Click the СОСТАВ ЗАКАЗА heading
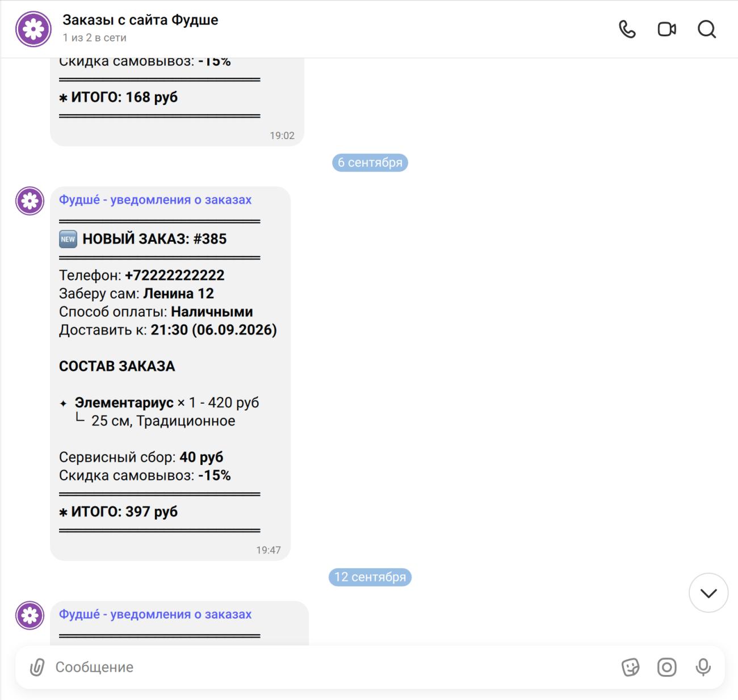 [117, 366]
